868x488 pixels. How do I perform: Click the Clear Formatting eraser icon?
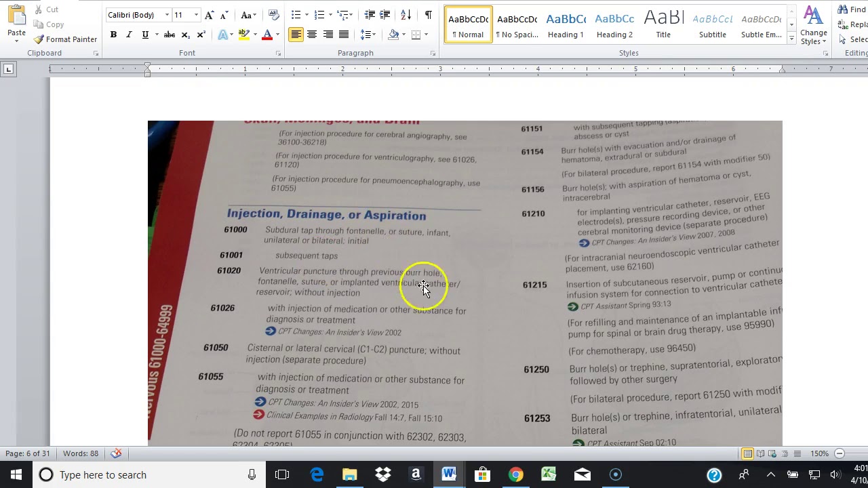pyautogui.click(x=273, y=15)
